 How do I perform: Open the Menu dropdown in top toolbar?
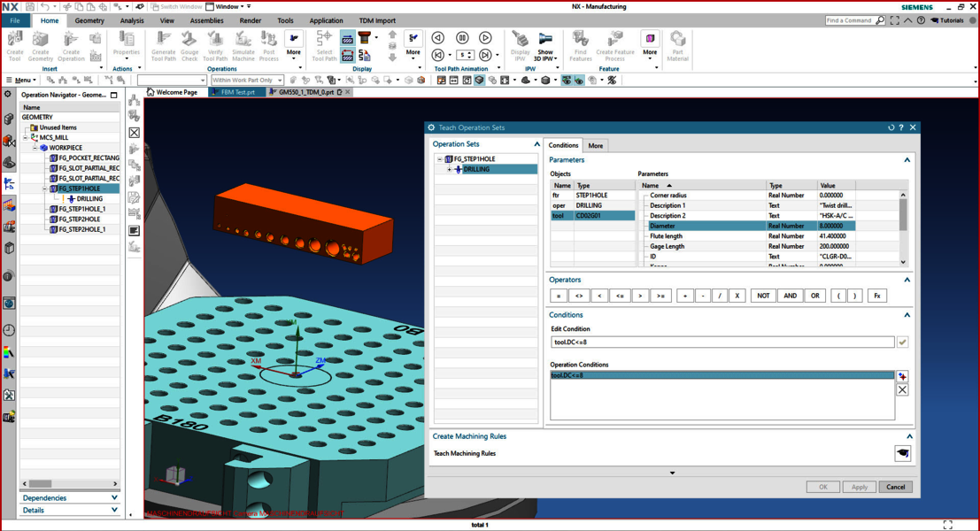pyautogui.click(x=21, y=80)
